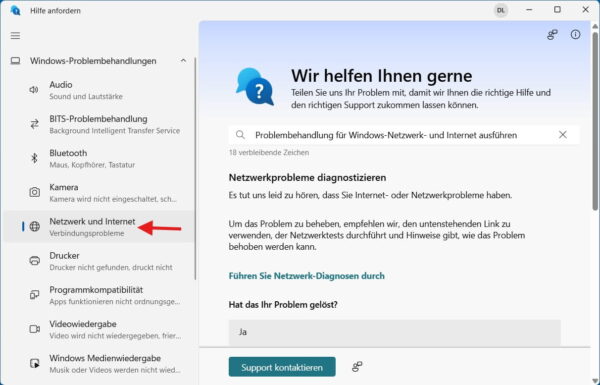This screenshot has height=385, width=600.
Task: Select Netzwerk und Internet entry
Action: click(99, 227)
